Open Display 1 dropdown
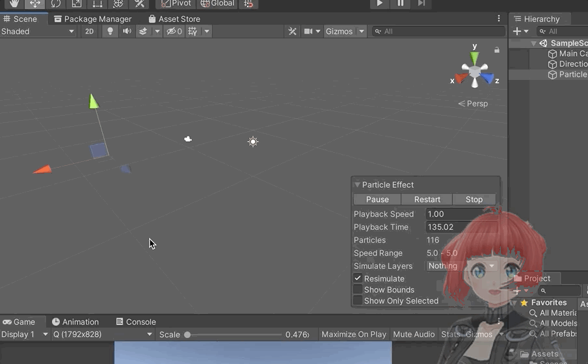The height and width of the screenshot is (364, 588). pyautogui.click(x=25, y=334)
